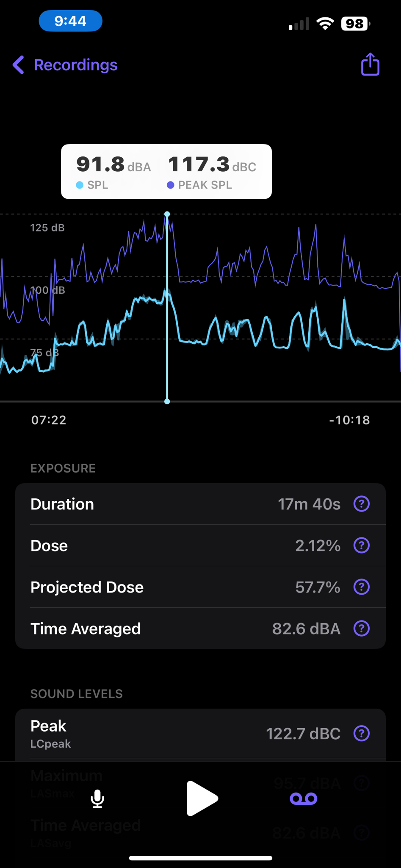This screenshot has width=401, height=868.
Task: Open help icon next to Dose
Action: (x=362, y=545)
